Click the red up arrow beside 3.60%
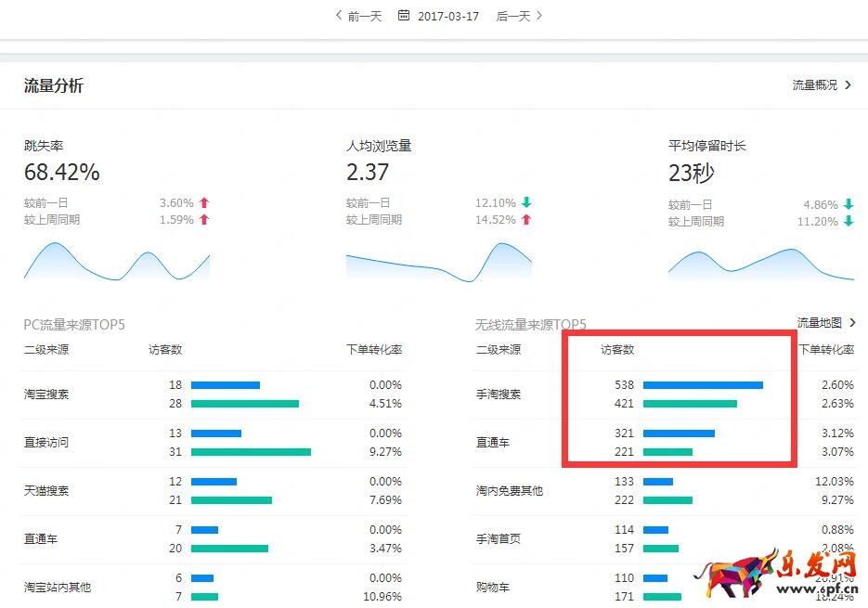This screenshot has width=868, height=608. tap(204, 202)
